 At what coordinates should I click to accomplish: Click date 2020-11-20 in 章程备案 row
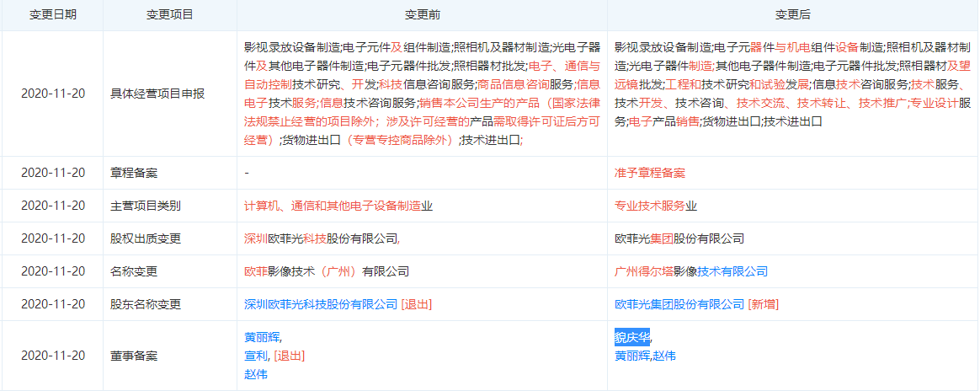pyautogui.click(x=53, y=173)
